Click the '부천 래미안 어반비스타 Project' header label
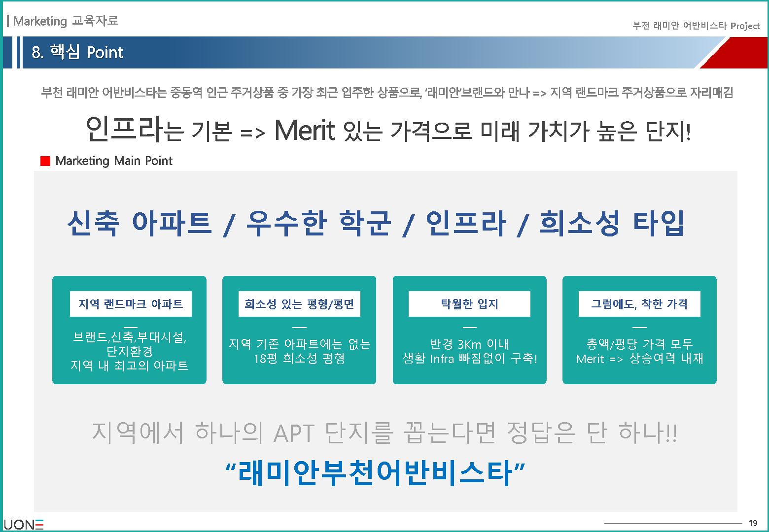 [696, 26]
